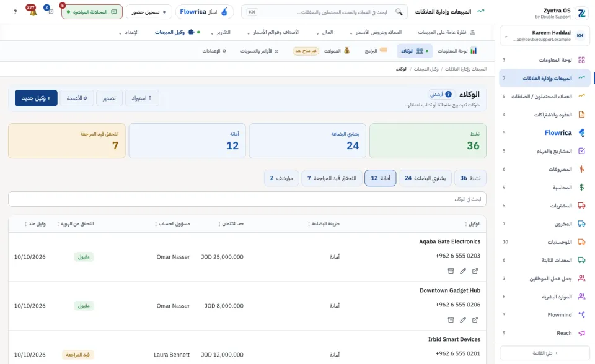The width and height of the screenshot is (595, 364).
Task: Switch to the لوحة المعلومات sub-tab
Action: click(x=457, y=51)
